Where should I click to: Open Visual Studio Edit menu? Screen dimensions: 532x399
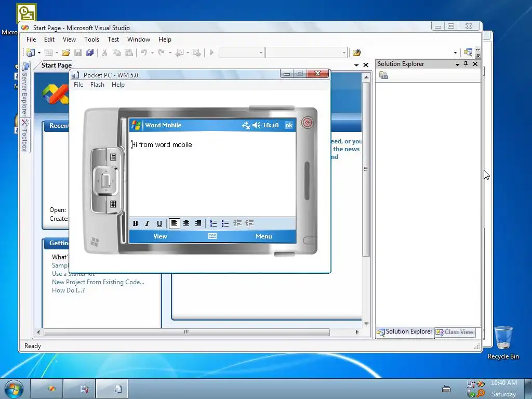pos(49,39)
